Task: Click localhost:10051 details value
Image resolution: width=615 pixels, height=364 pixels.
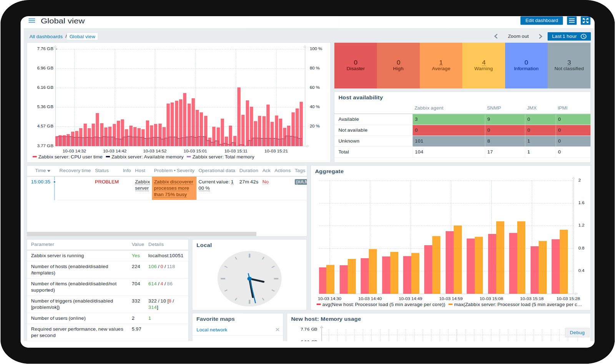Action: point(166,256)
